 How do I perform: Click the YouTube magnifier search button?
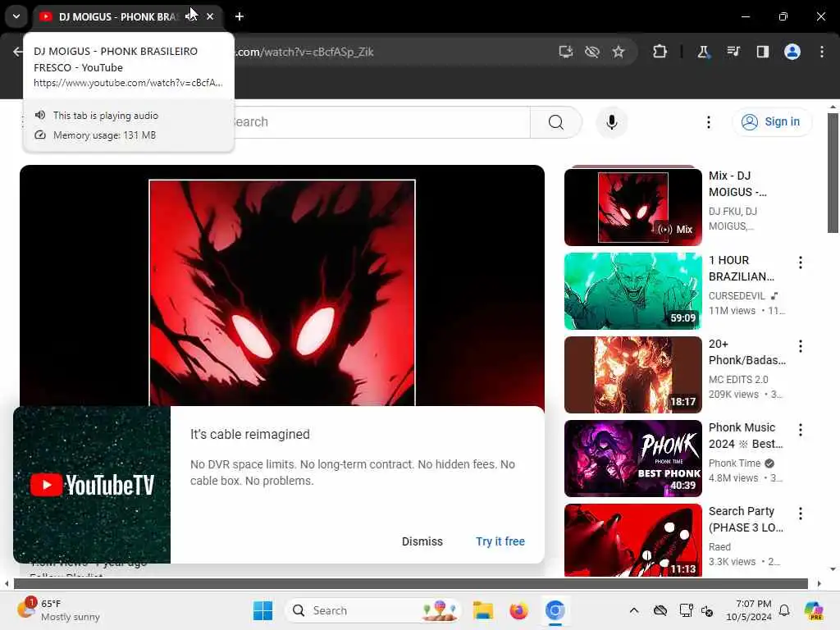pos(556,122)
